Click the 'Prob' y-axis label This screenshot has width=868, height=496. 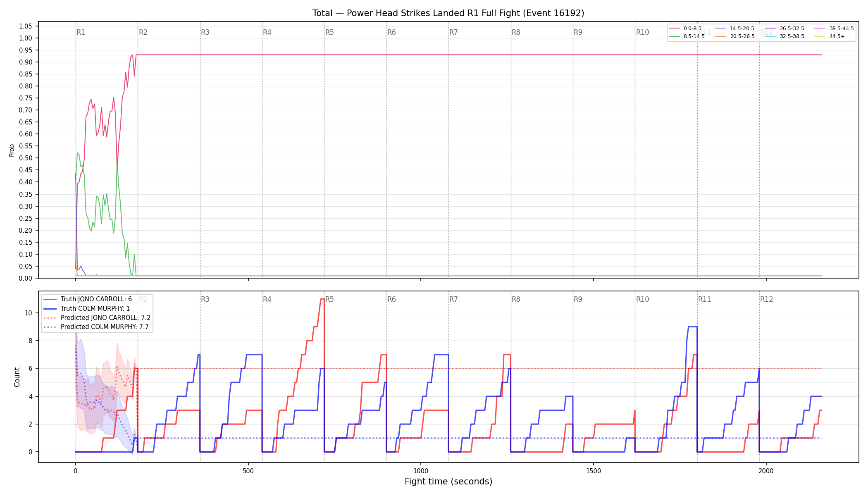12,150
